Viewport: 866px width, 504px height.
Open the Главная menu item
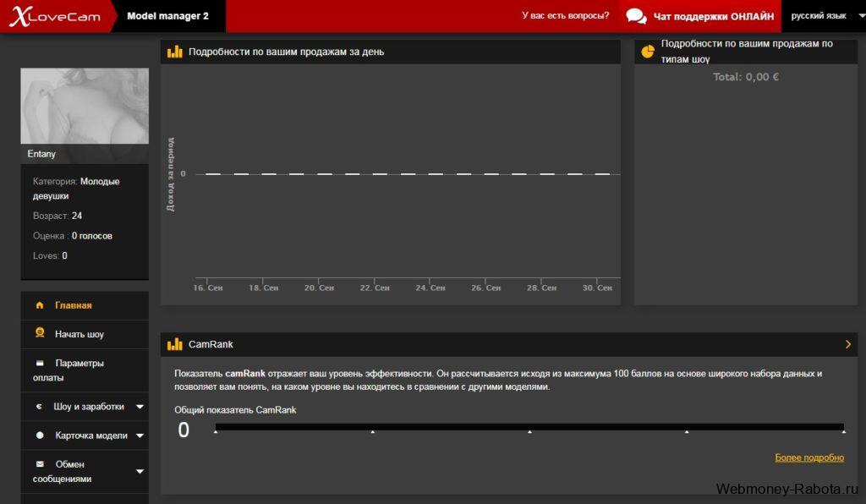85,305
